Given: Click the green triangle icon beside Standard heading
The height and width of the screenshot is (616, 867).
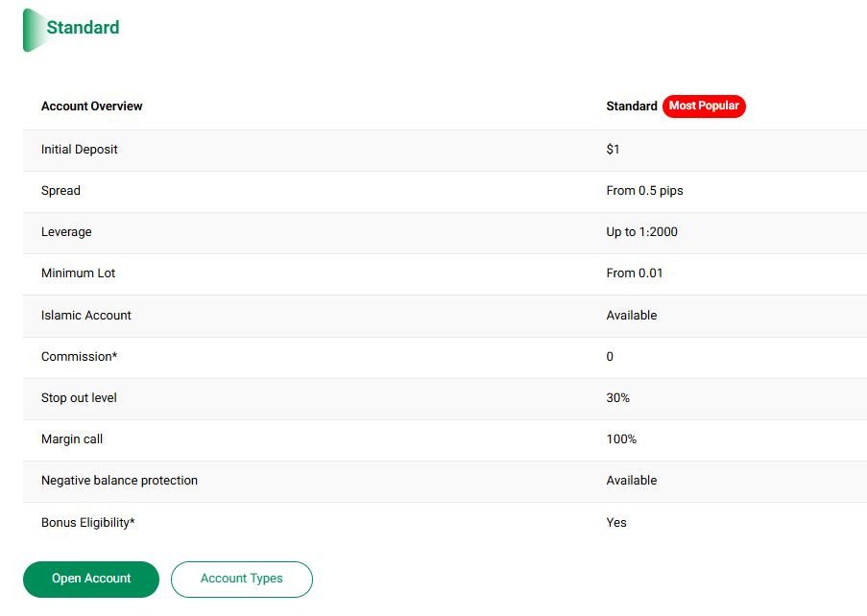Looking at the screenshot, I should 33,30.
